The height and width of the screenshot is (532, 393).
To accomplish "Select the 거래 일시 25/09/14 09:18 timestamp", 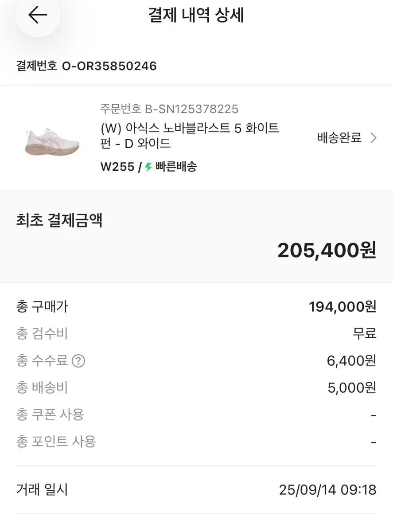I will pos(328,490).
